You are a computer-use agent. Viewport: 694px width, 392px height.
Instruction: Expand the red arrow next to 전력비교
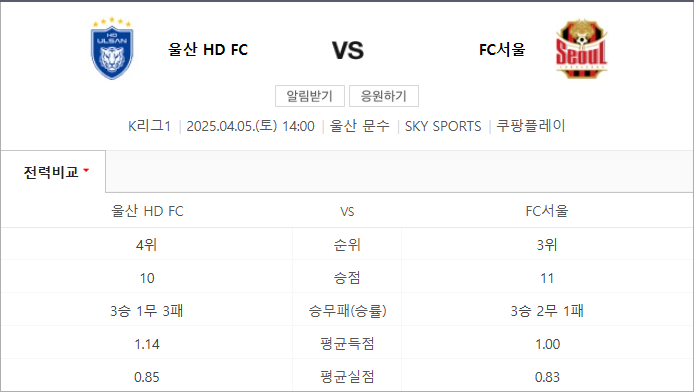[86, 170]
